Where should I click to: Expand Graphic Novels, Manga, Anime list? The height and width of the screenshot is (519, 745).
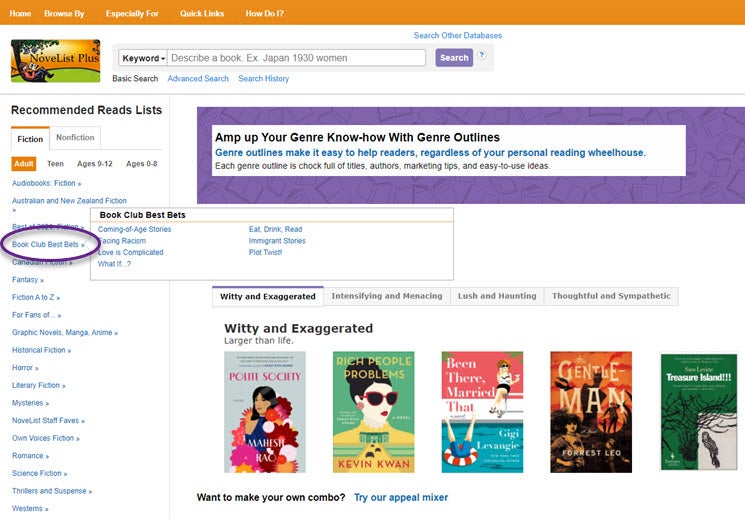click(x=65, y=332)
